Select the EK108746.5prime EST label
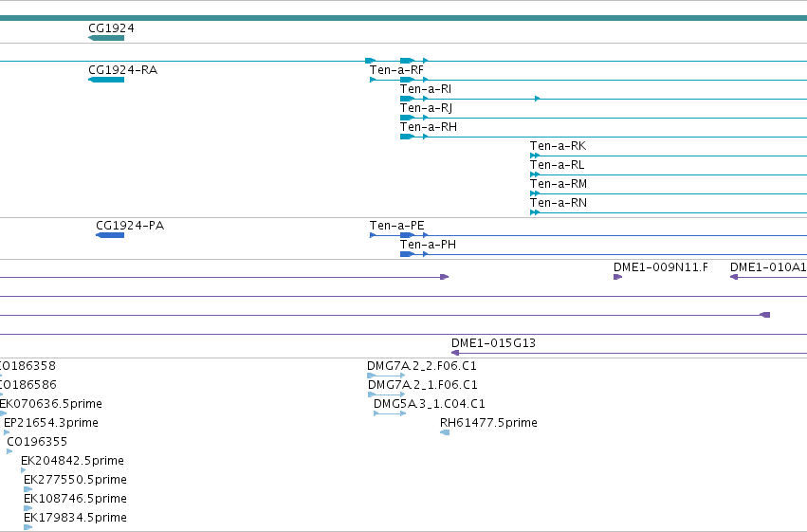 click(75, 499)
